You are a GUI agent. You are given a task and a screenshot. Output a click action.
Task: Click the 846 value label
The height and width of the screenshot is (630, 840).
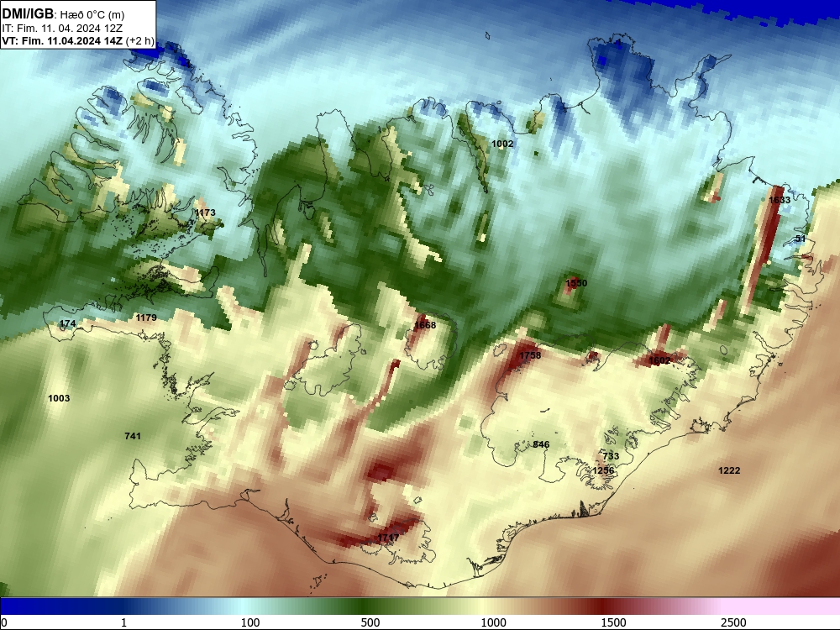coord(541,444)
